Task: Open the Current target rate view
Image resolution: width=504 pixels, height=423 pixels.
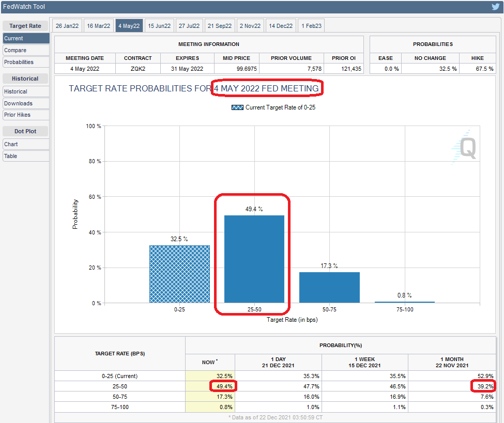Action: tap(26, 38)
